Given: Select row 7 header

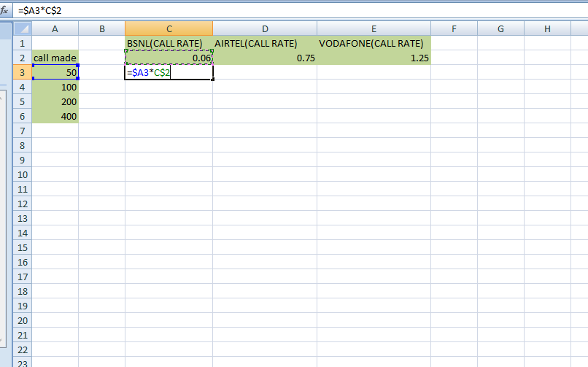Looking at the screenshot, I should tap(23, 131).
